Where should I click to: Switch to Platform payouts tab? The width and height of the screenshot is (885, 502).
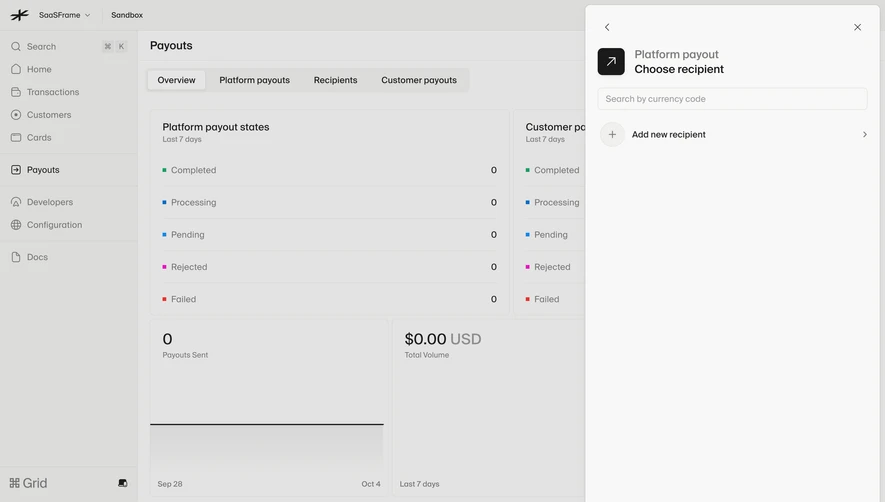255,80
